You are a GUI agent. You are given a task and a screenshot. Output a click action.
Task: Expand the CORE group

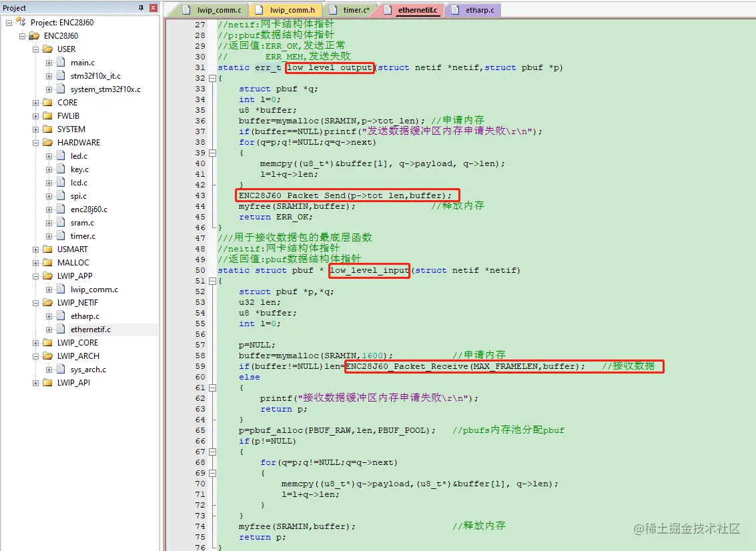pyautogui.click(x=35, y=103)
